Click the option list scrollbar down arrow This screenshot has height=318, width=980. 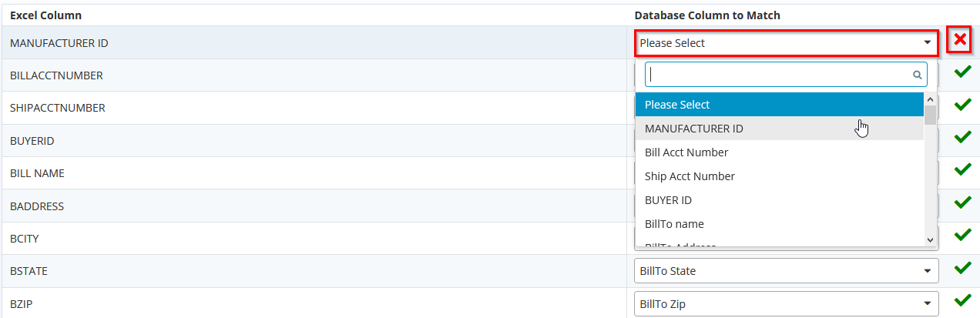[930, 239]
